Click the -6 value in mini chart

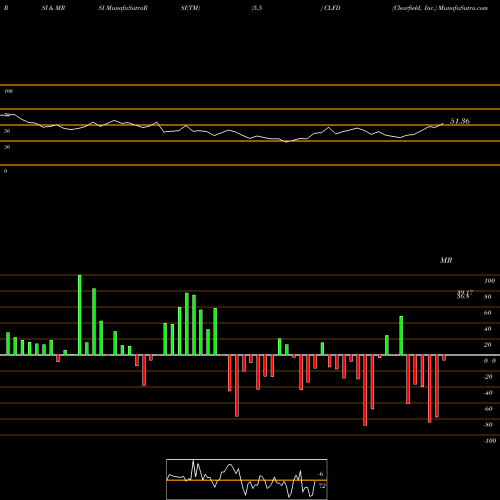[x=321, y=474]
